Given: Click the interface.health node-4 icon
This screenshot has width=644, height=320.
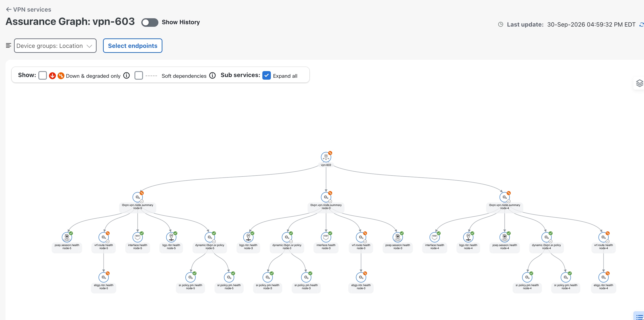Looking at the screenshot, I should [434, 237].
